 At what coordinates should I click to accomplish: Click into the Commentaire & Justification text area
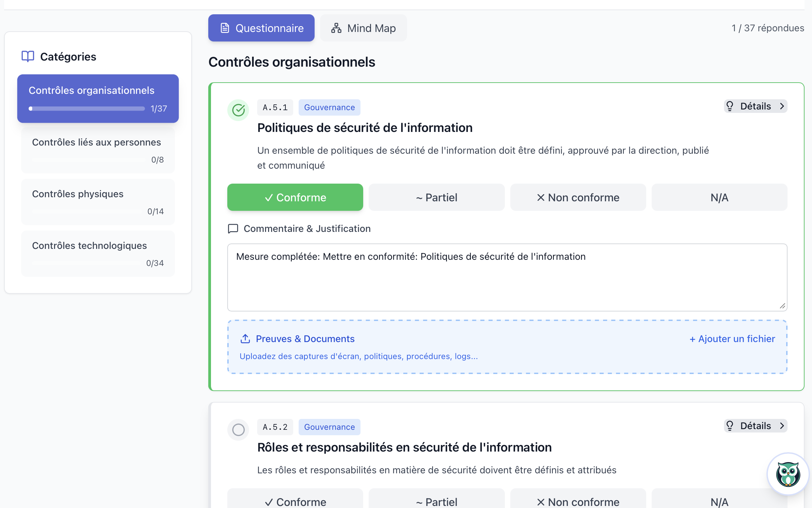click(x=507, y=277)
